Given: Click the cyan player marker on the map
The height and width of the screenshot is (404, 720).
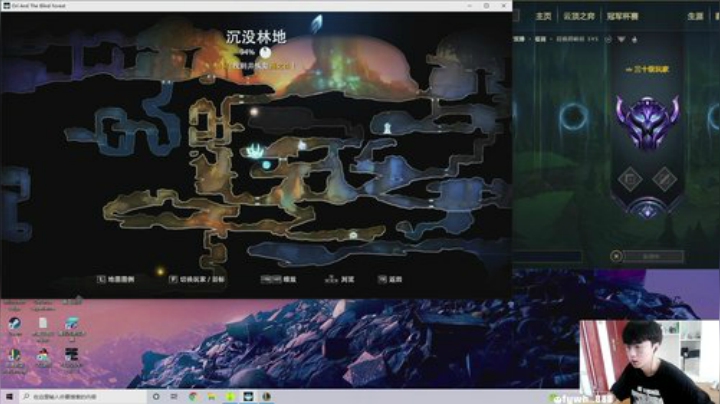Looking at the screenshot, I should (267, 164).
